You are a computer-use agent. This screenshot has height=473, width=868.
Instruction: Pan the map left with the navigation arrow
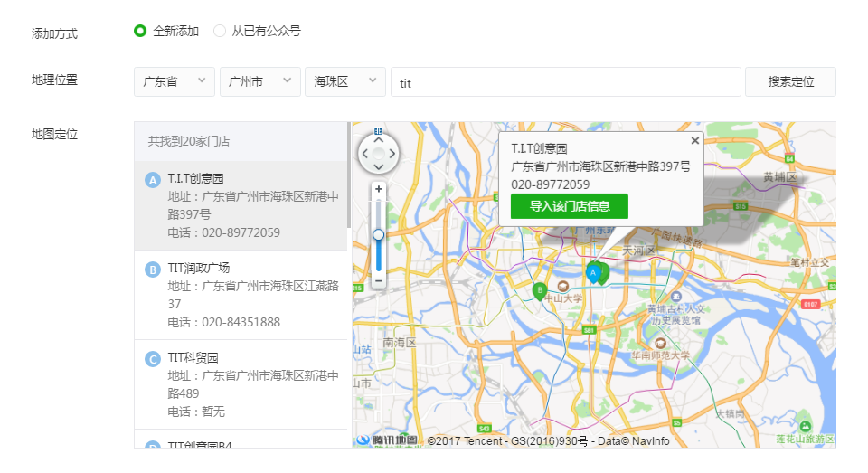[365, 155]
